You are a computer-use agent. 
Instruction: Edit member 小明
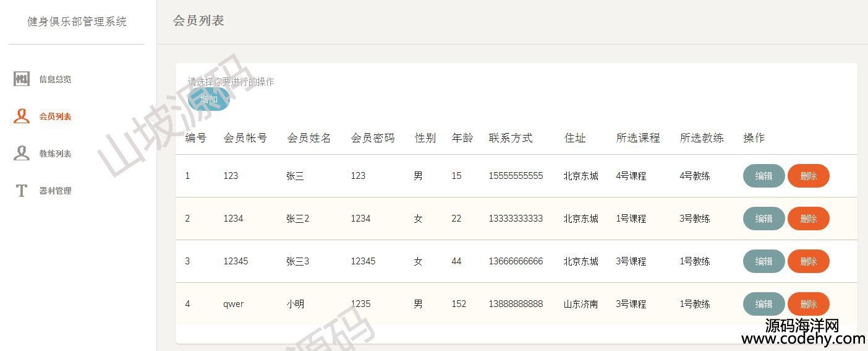pos(764,304)
